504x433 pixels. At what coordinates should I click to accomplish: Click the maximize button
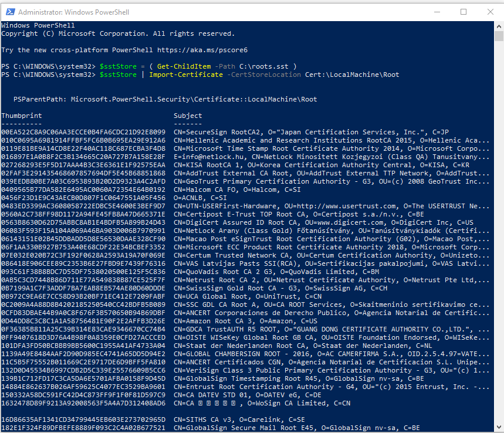464,12
